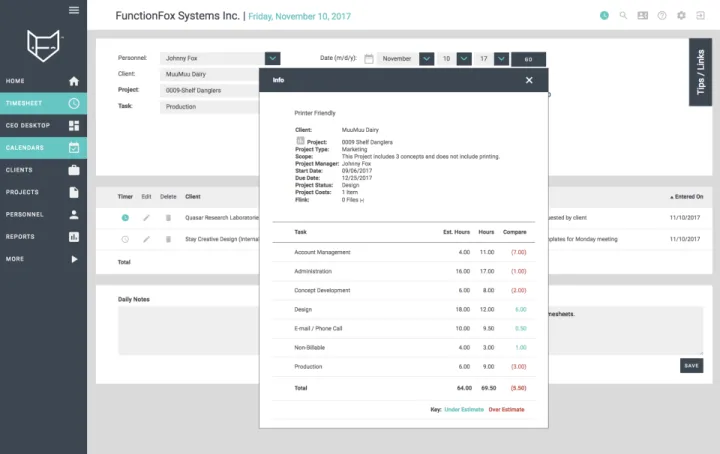This screenshot has height=454, width=720.
Task: Open the hamburger menu in the sidebar
Action: click(73, 10)
